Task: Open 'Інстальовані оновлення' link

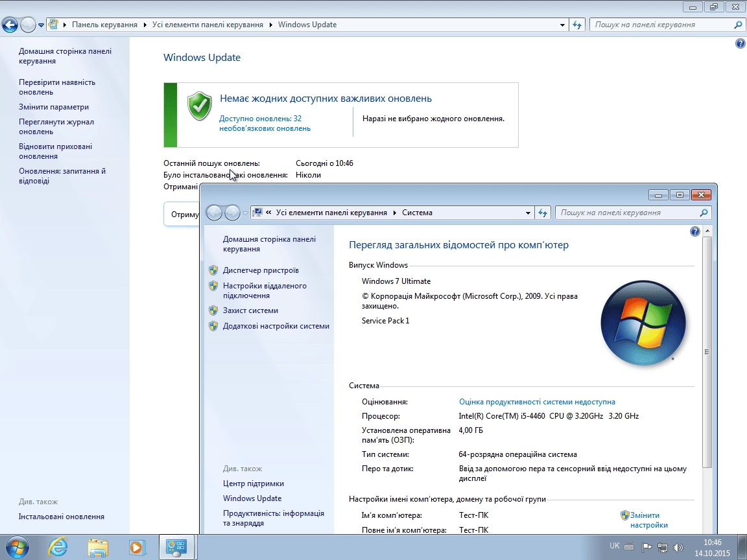Action: tap(62, 517)
